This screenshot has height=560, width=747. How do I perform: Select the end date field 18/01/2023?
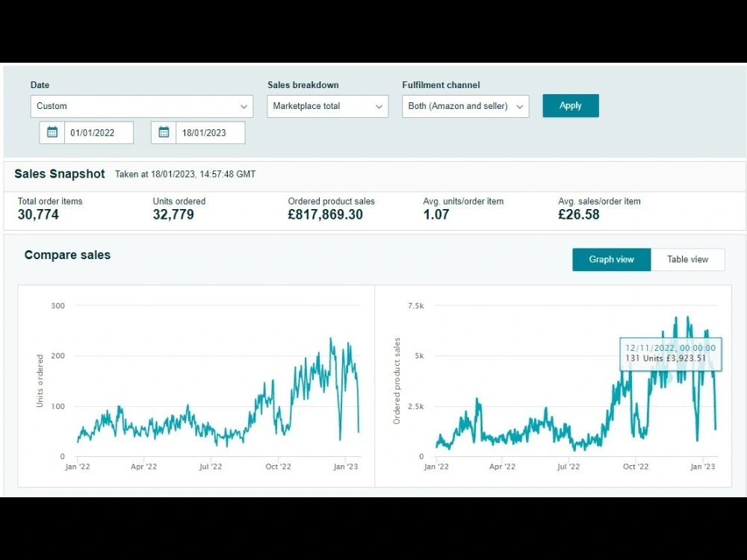210,132
